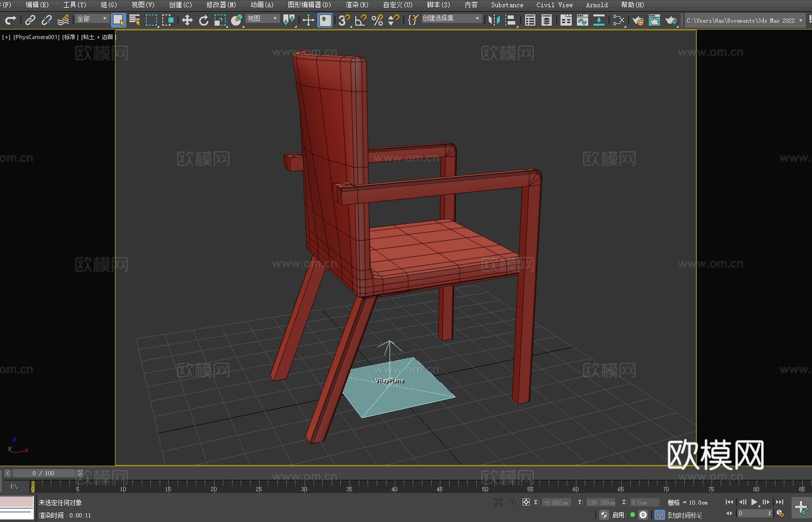Open the project path dropdown
The image size is (812, 522).
pyautogui.click(x=744, y=21)
